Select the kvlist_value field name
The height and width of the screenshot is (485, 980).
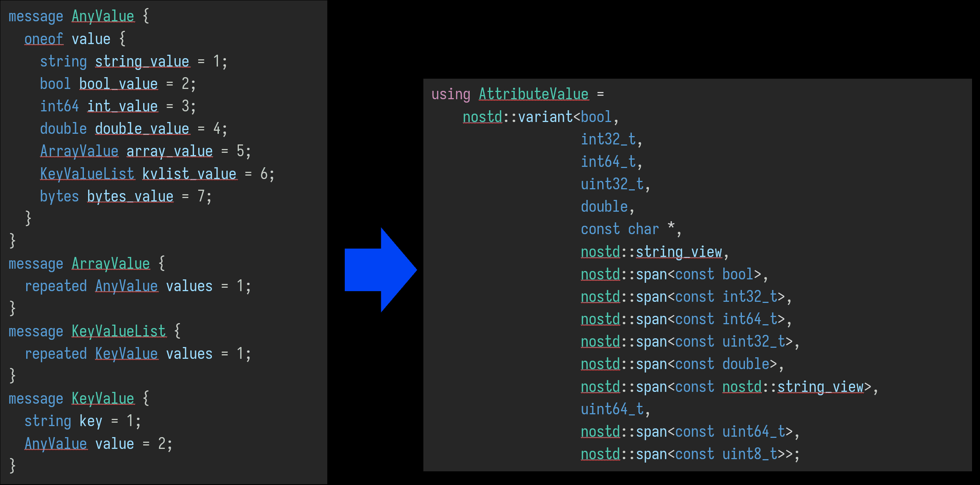[x=189, y=174]
